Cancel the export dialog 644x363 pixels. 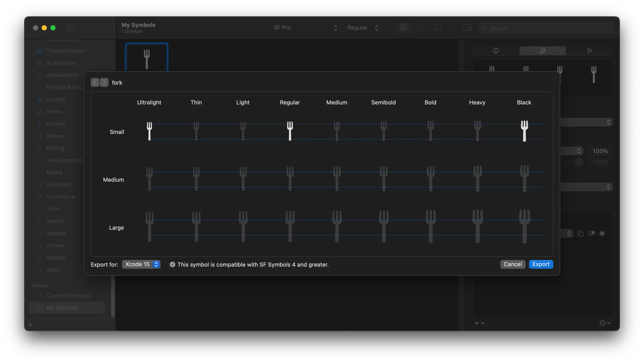tap(513, 264)
